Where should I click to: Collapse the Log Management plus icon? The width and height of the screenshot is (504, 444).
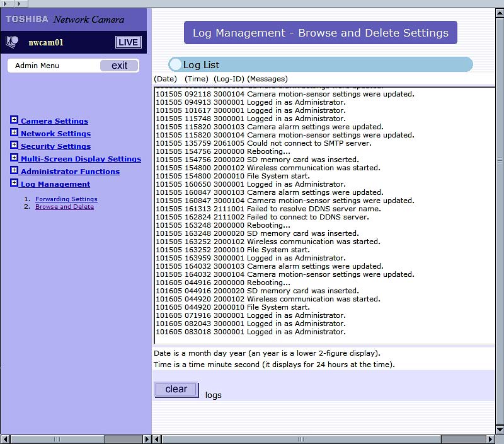(14, 184)
